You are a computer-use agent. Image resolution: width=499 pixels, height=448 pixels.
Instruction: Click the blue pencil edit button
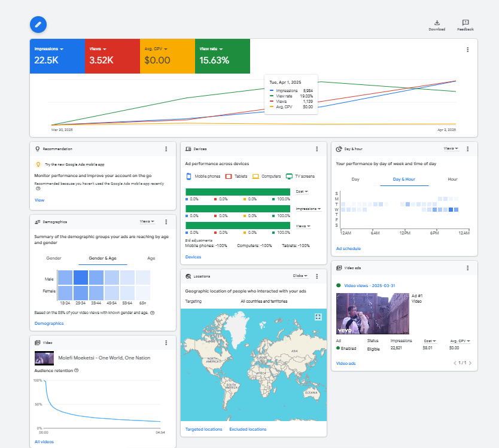tap(38, 24)
